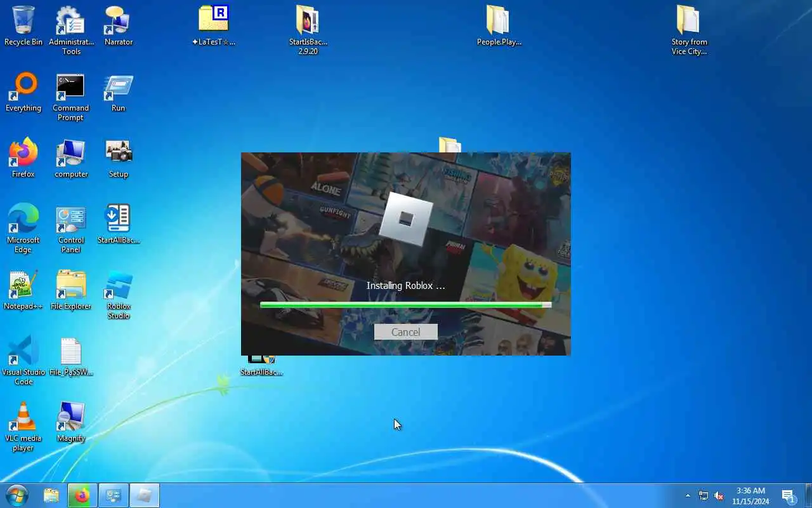Image resolution: width=812 pixels, height=508 pixels.
Task: Click the Roblox installer progress bar
Action: [405, 305]
